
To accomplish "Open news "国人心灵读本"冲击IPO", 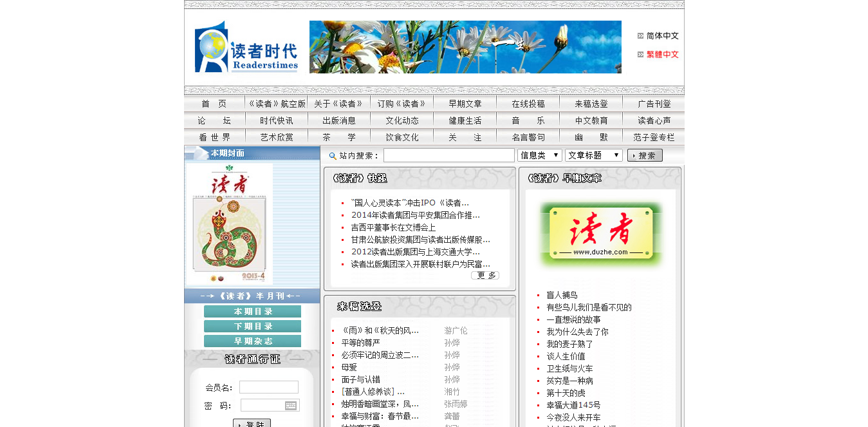I will 410,203.
